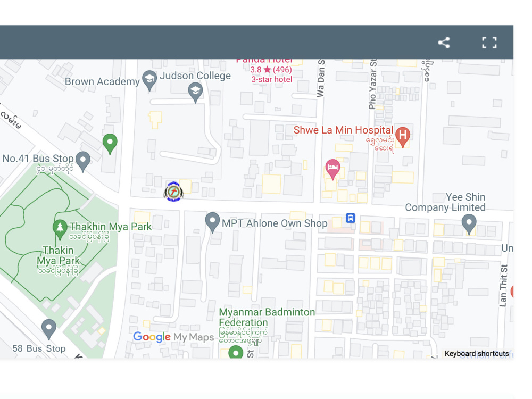Click the Brown Academy label
532x399 pixels.
[102, 82]
